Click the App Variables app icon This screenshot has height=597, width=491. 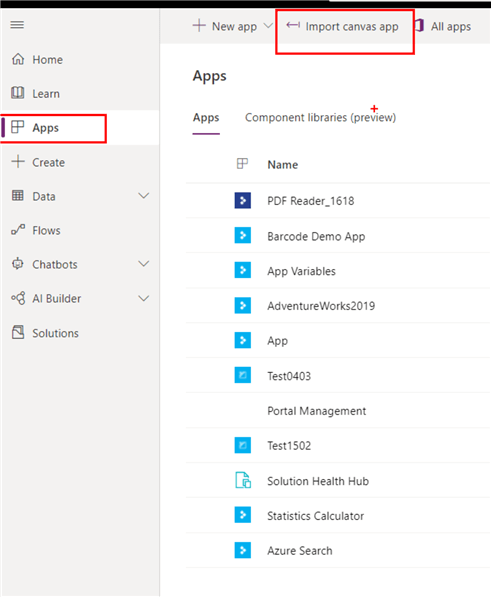242,270
